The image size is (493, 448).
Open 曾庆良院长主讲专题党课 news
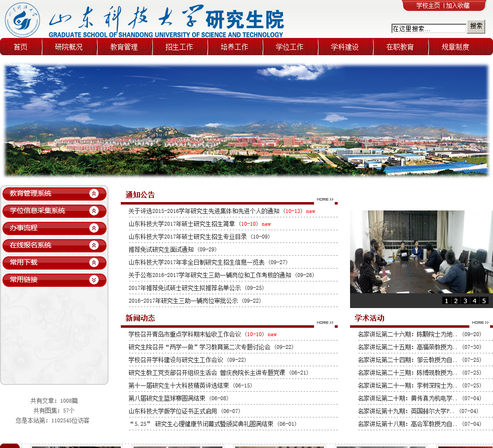207,373
